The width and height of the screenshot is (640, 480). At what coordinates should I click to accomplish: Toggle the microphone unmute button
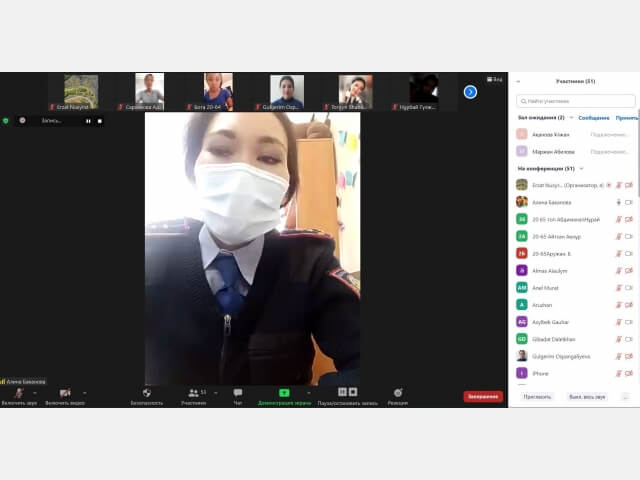pyautogui.click(x=19, y=393)
